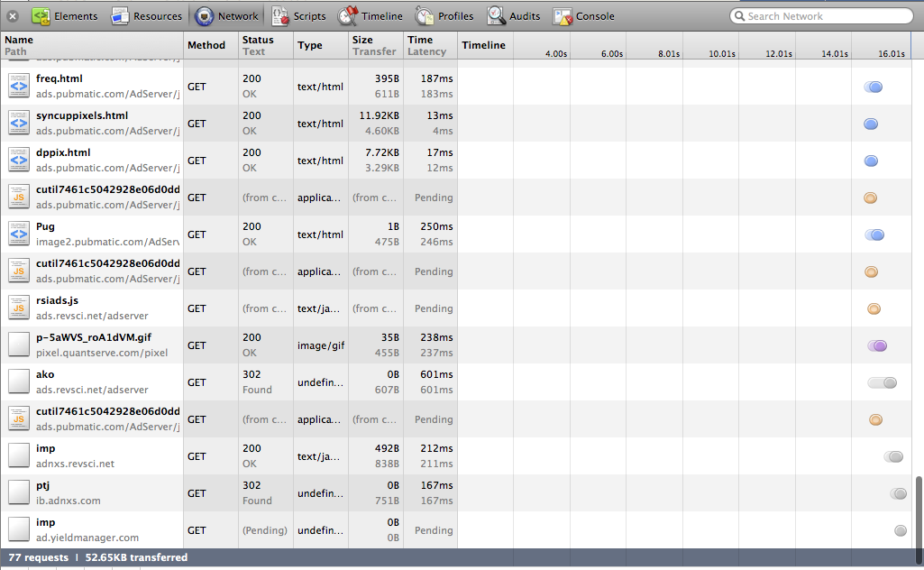Sort by the Type column header
Screen dimensions: 924x570
[x=321, y=45]
